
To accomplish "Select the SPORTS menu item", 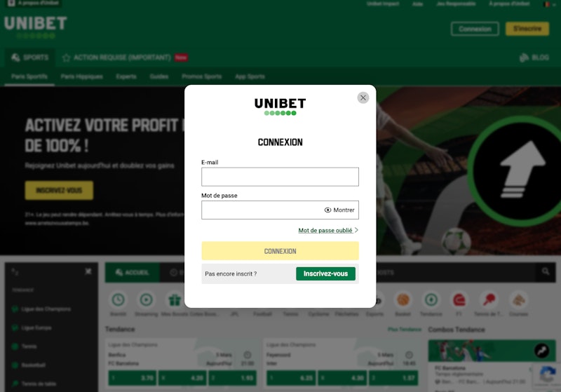I will pyautogui.click(x=30, y=58).
